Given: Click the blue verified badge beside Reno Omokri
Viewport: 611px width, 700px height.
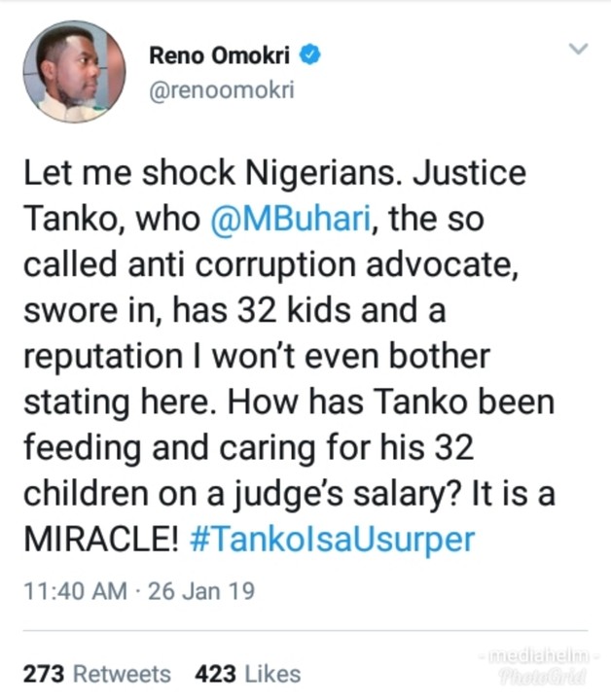Looking at the screenshot, I should coord(310,55).
